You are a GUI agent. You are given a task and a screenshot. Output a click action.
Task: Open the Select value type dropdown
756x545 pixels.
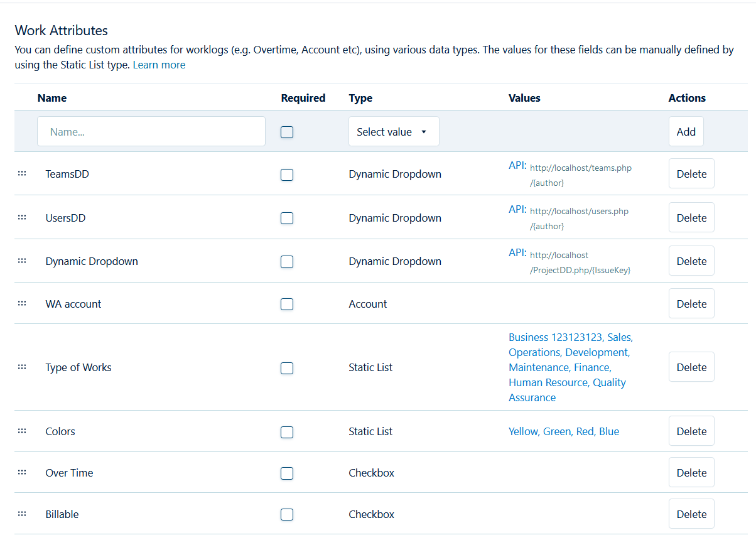click(394, 132)
